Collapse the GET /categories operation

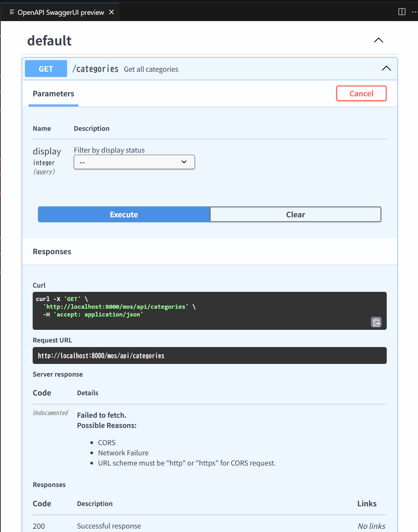(386, 69)
